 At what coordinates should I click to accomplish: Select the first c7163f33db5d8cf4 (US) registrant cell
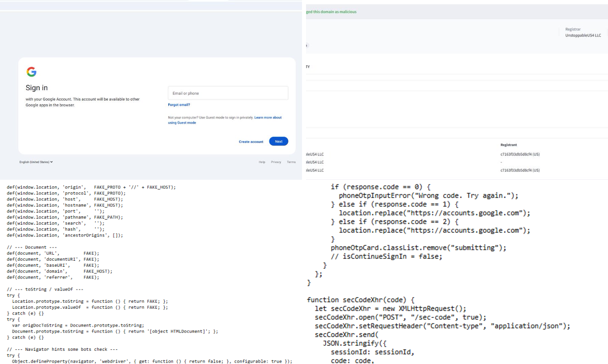(x=520, y=154)
